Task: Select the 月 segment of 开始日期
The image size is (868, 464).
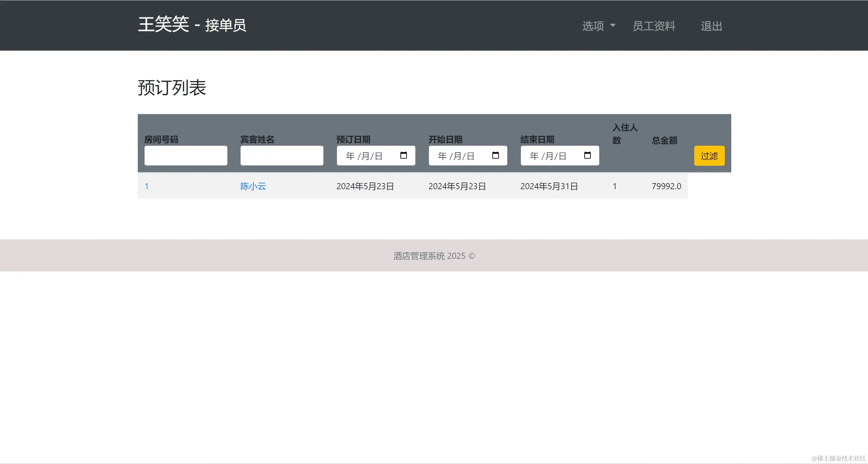Action: pyautogui.click(x=458, y=156)
